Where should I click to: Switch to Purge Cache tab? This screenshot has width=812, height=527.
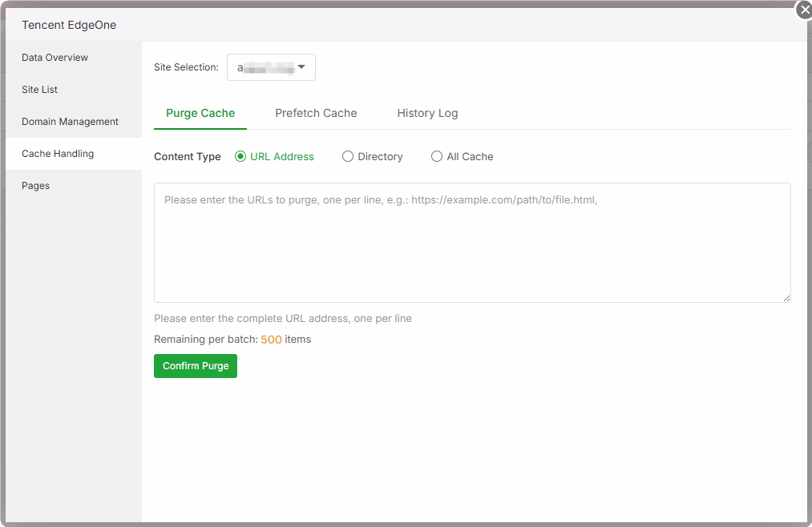pos(200,113)
